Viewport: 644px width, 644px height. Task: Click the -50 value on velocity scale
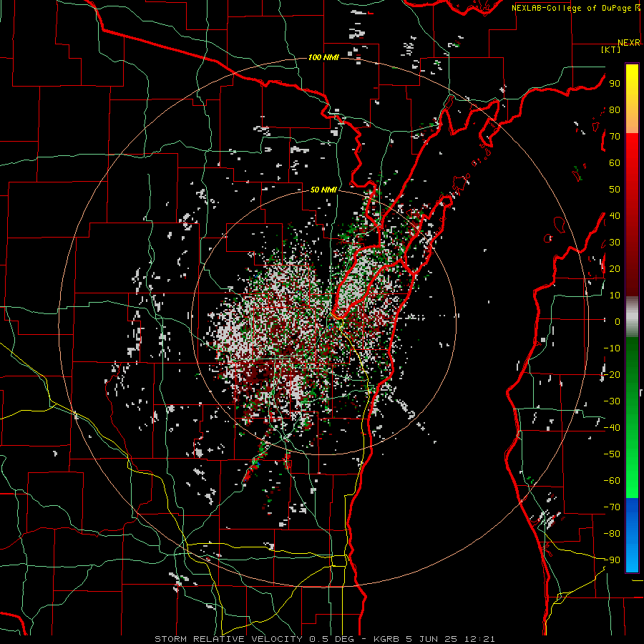(x=612, y=454)
